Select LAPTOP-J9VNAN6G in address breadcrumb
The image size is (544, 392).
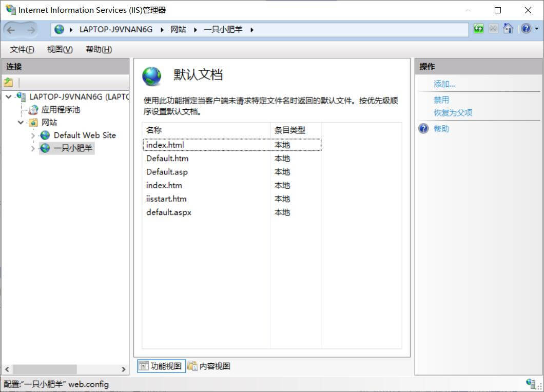tap(116, 29)
